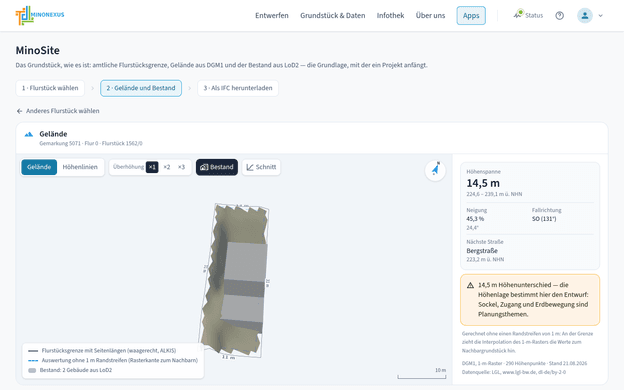Image resolution: width=624 pixels, height=390 pixels.
Task: Click Anderes Flurstück wählen link
Action: [x=63, y=111]
